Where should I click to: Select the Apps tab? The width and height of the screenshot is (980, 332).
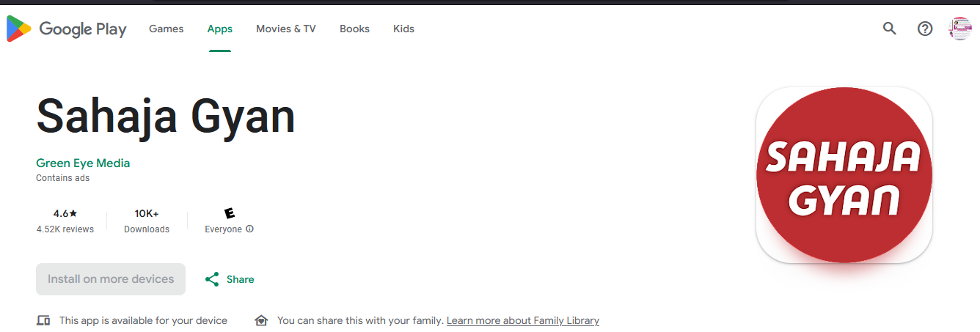pyautogui.click(x=220, y=29)
